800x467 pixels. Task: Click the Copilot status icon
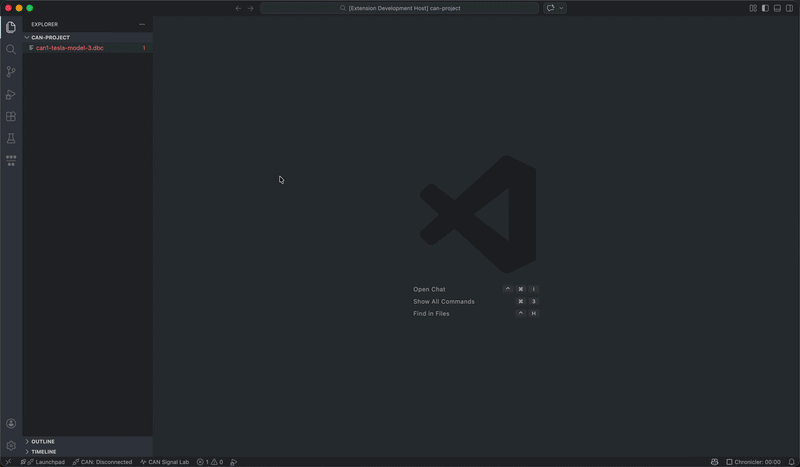(x=714, y=462)
